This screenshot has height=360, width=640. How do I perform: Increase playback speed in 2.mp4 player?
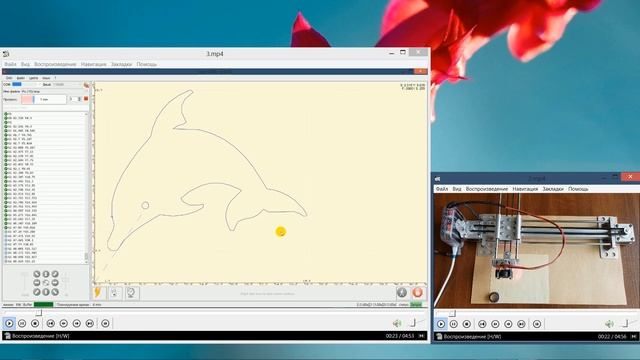[508, 324]
